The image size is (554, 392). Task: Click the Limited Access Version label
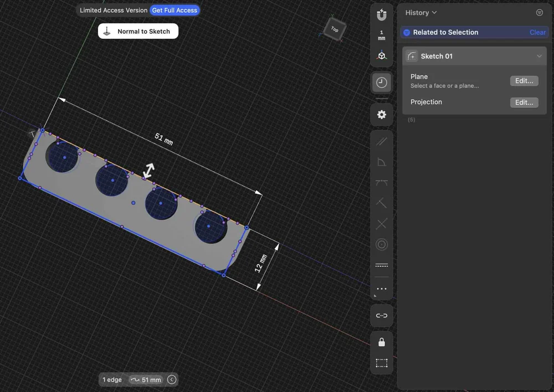click(x=114, y=10)
